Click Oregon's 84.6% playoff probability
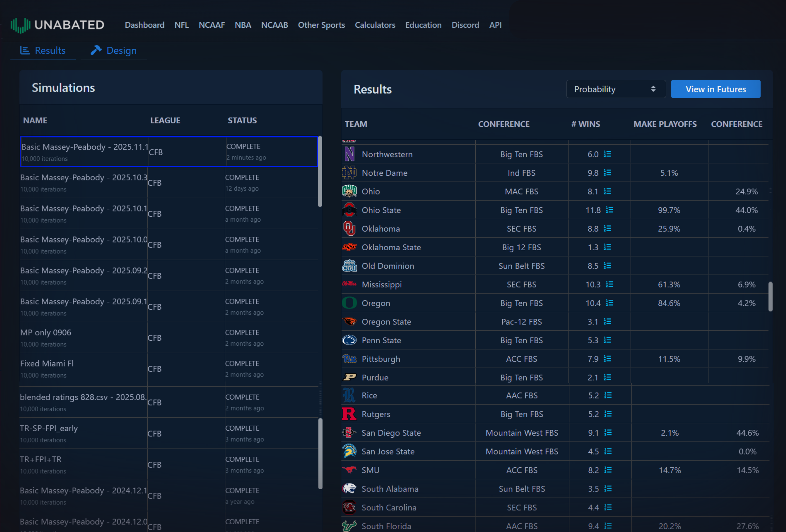786x532 pixels. click(x=669, y=303)
